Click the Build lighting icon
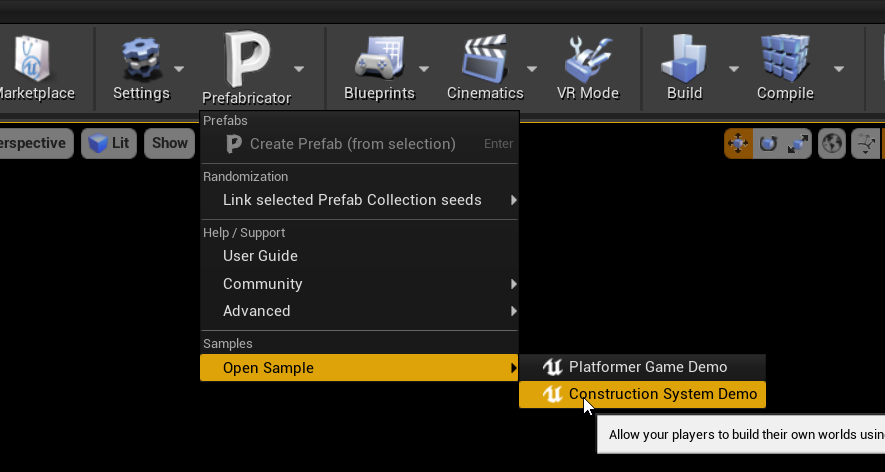Viewport: 885px width, 472px height. click(684, 58)
